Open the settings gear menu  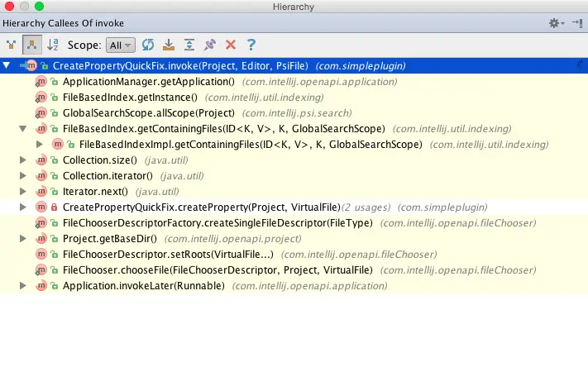[557, 23]
